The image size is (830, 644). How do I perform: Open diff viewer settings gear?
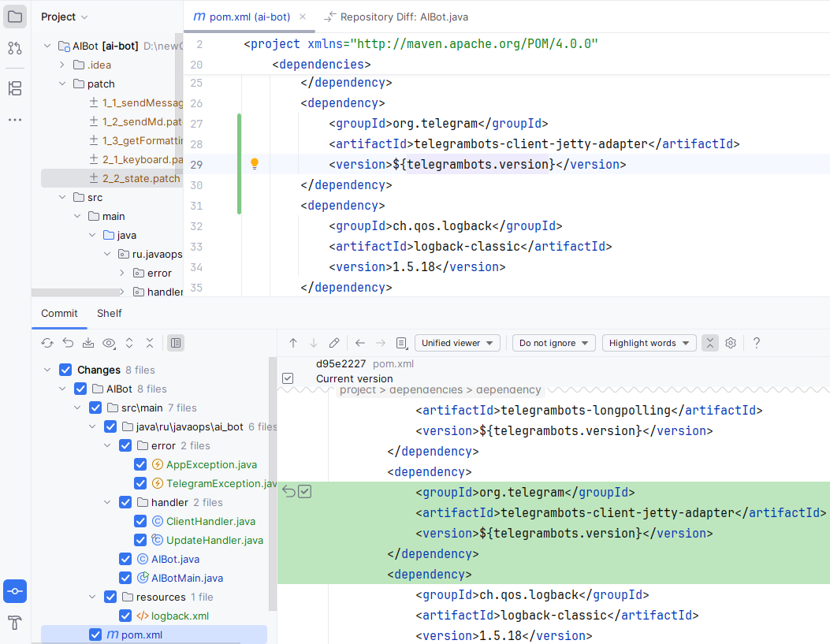731,343
